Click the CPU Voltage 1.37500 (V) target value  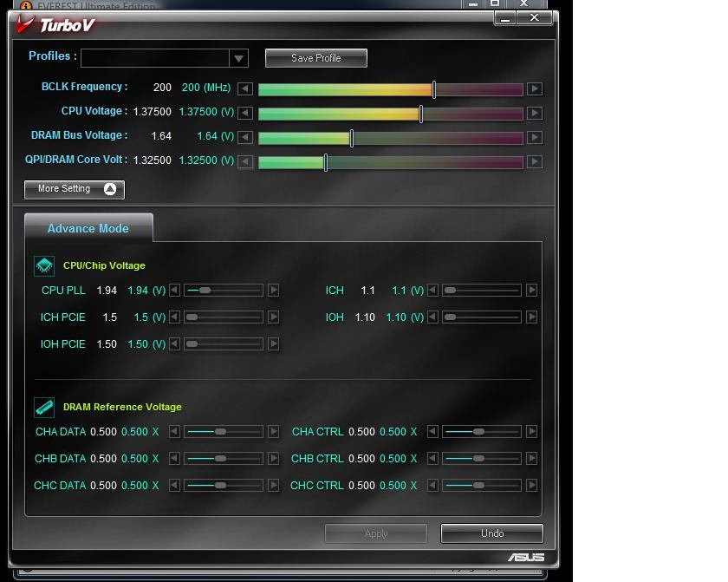(x=206, y=112)
